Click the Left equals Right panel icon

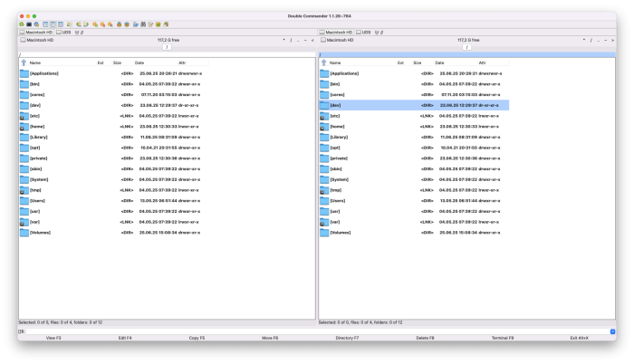pos(79,24)
